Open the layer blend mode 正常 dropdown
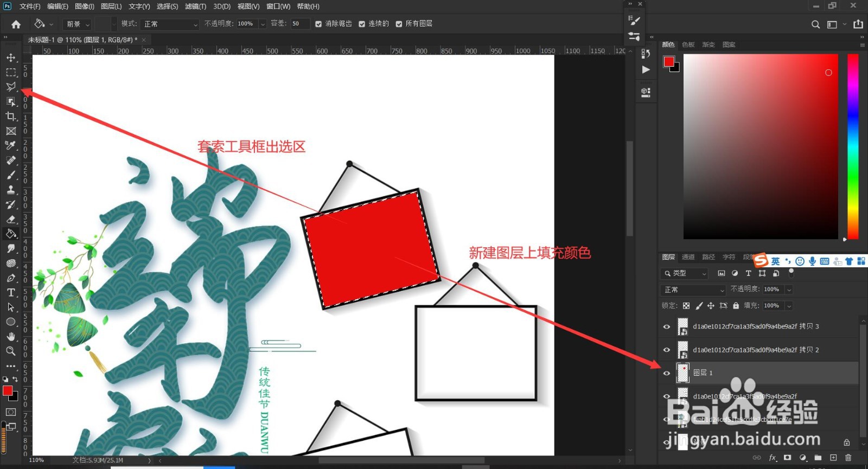The height and width of the screenshot is (469, 868). 693,290
